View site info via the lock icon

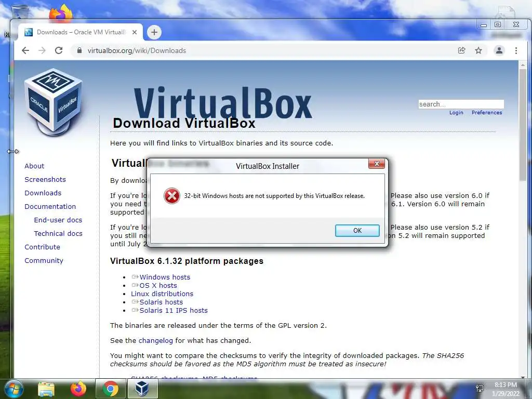click(79, 50)
